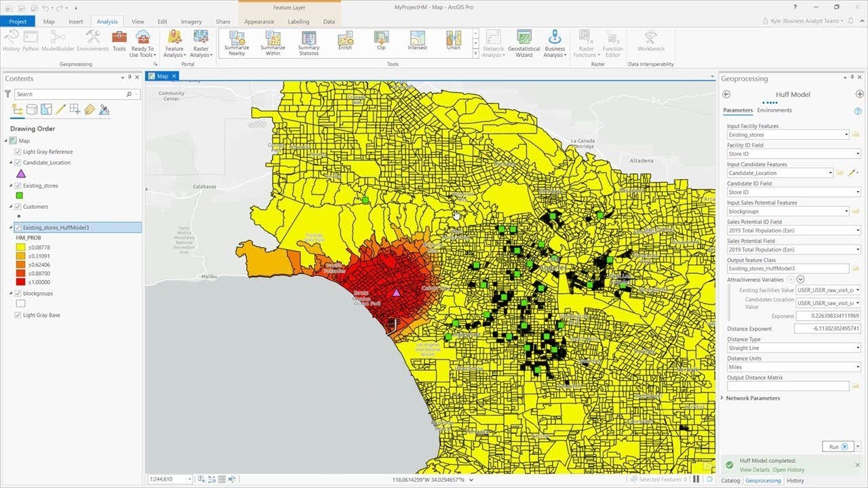The image size is (868, 488).
Task: Uncheck the Candidate_Location layer
Action: point(18,163)
